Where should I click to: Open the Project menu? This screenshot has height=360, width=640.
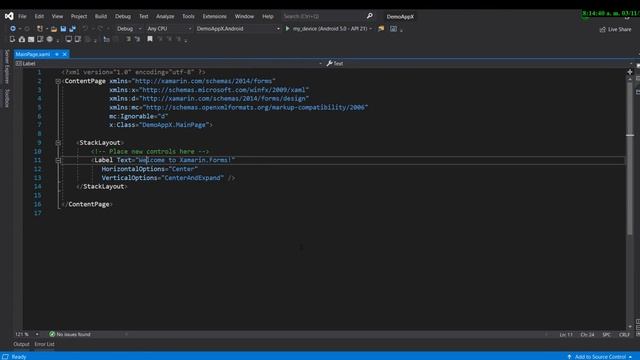click(x=79, y=16)
